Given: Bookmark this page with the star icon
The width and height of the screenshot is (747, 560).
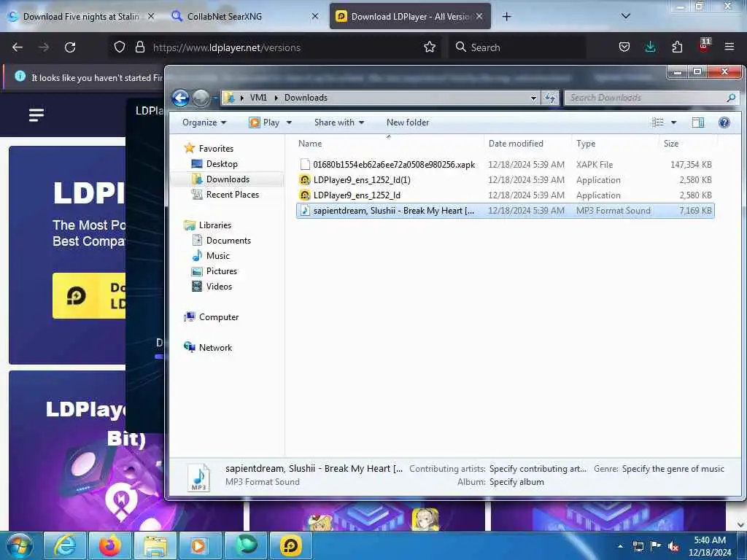Looking at the screenshot, I should coord(429,47).
